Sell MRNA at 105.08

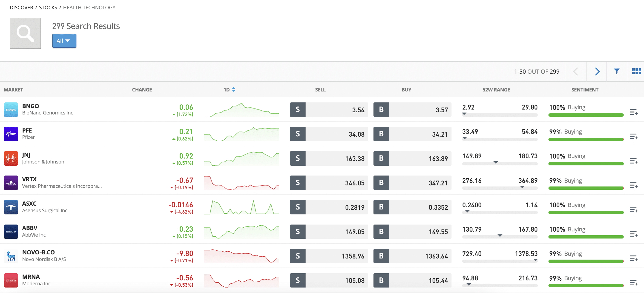(329, 280)
